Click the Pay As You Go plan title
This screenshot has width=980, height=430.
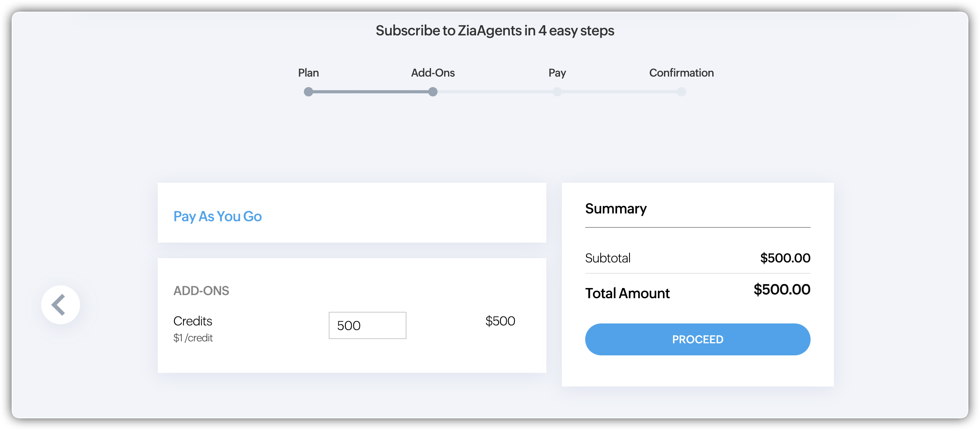[x=218, y=217]
